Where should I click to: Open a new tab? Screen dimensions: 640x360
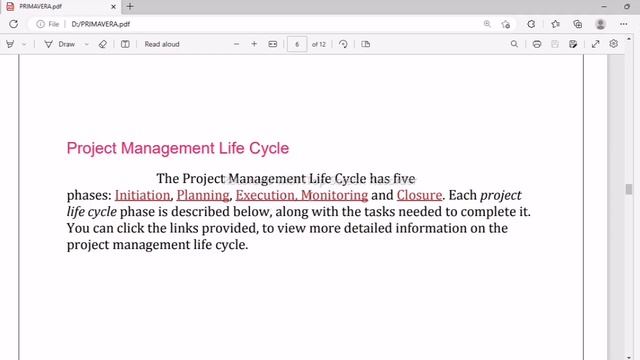130,7
